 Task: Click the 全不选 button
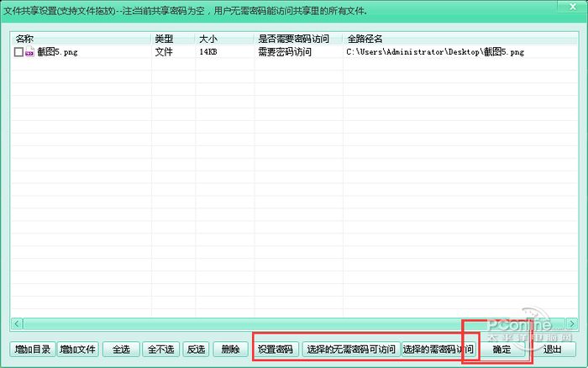[x=161, y=350]
